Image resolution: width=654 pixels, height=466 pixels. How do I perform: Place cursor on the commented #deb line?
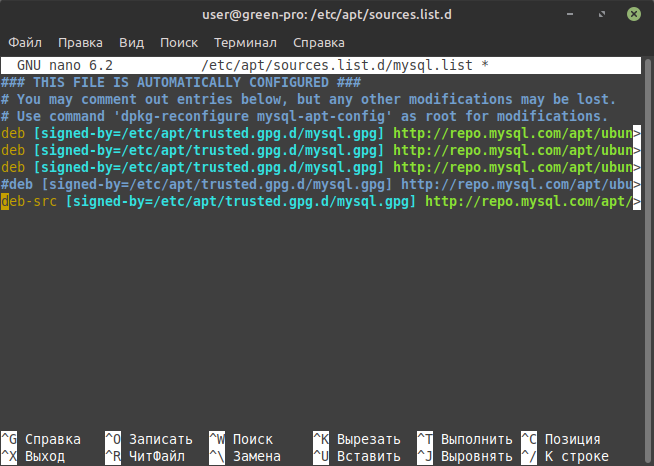300,184
